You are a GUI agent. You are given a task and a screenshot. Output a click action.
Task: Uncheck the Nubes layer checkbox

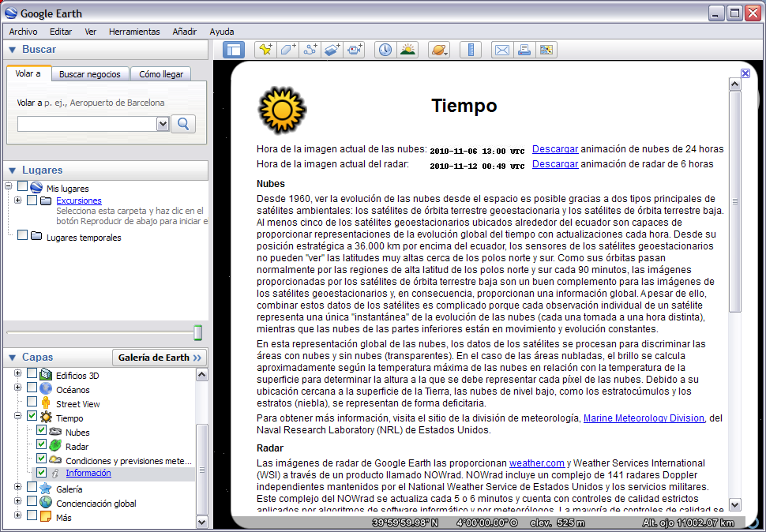click(42, 431)
